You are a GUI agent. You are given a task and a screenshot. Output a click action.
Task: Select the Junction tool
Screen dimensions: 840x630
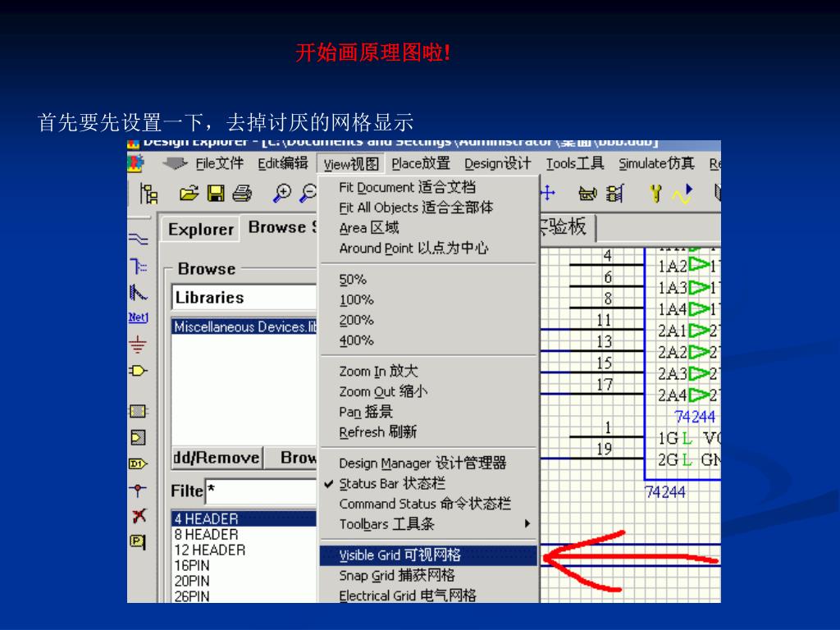(138, 489)
